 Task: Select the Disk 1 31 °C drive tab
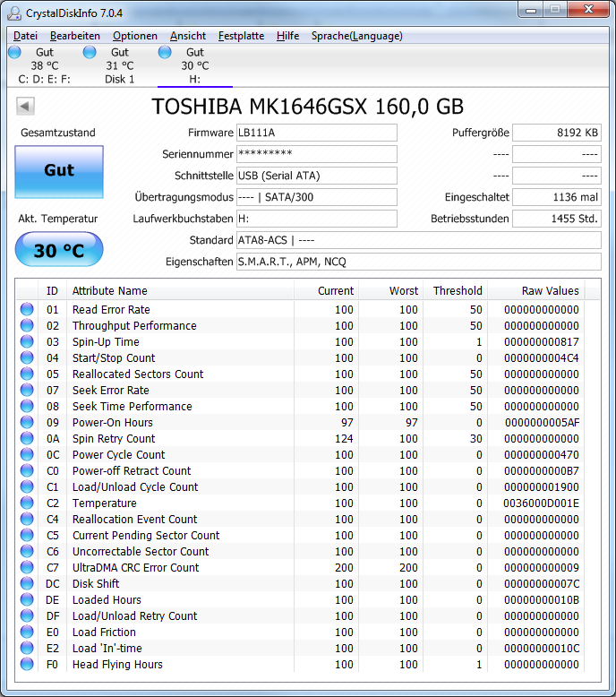click(x=120, y=65)
